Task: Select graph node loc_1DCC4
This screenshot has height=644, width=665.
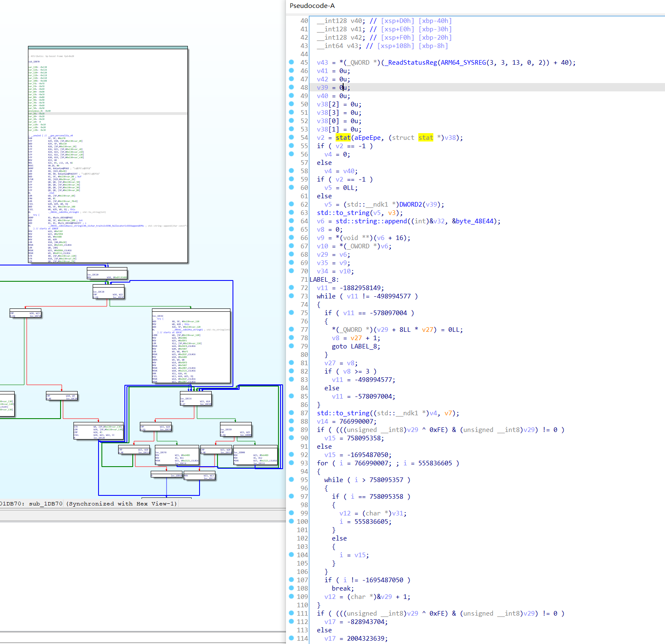Action: click(196, 399)
